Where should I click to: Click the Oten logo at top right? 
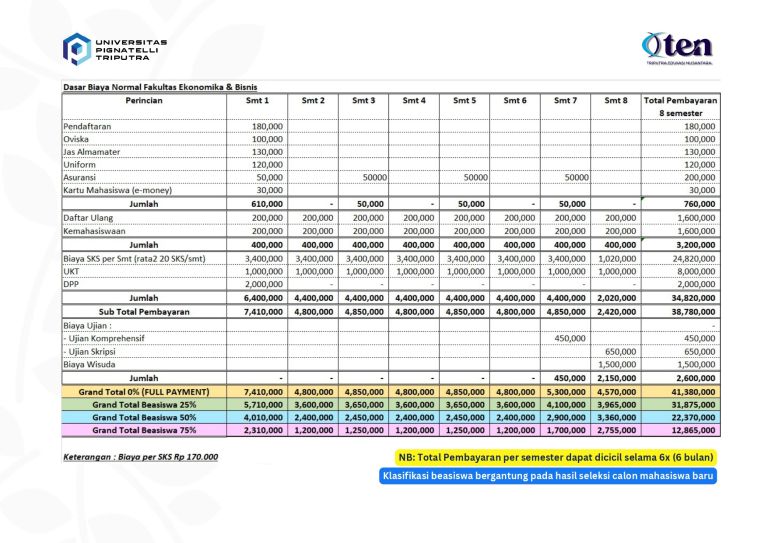[676, 47]
